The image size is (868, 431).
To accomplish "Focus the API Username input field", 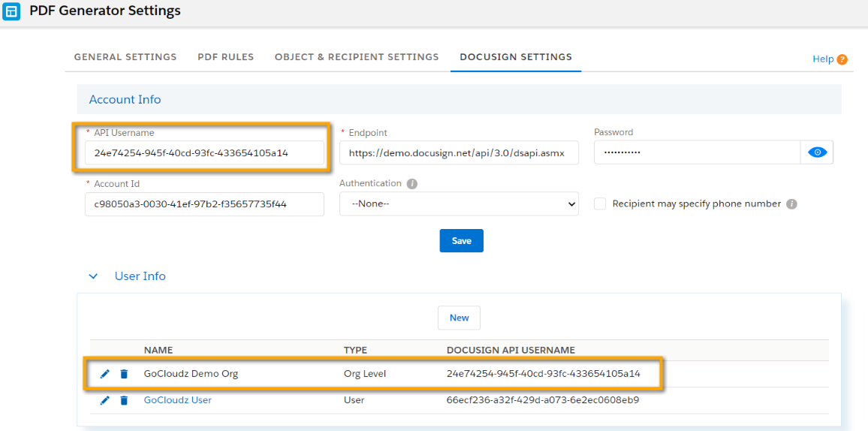I will [204, 152].
